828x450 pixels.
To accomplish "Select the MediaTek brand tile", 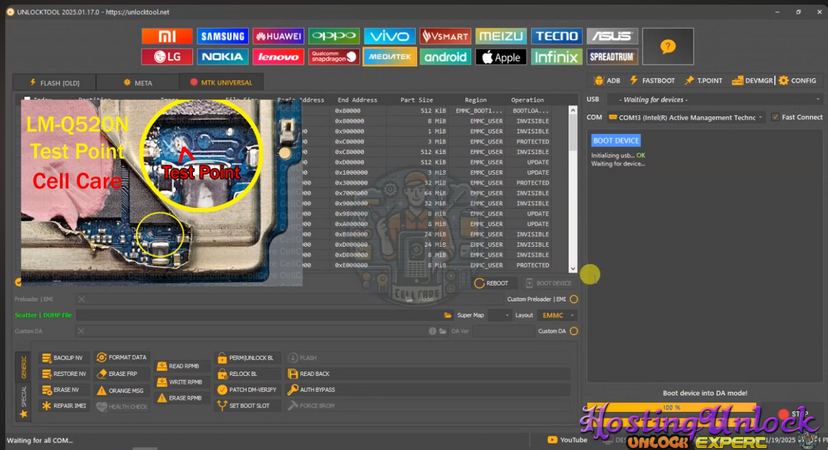I will click(x=390, y=57).
